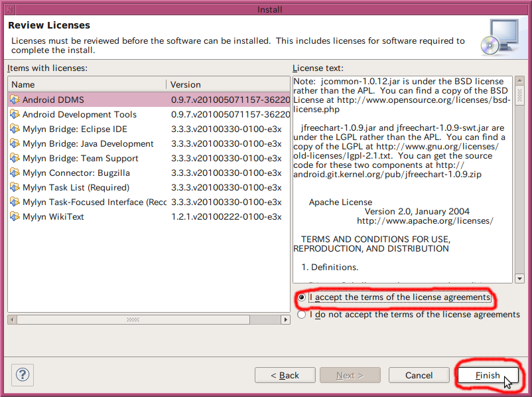Select Mylyn Bridge: Team Support item

80,158
